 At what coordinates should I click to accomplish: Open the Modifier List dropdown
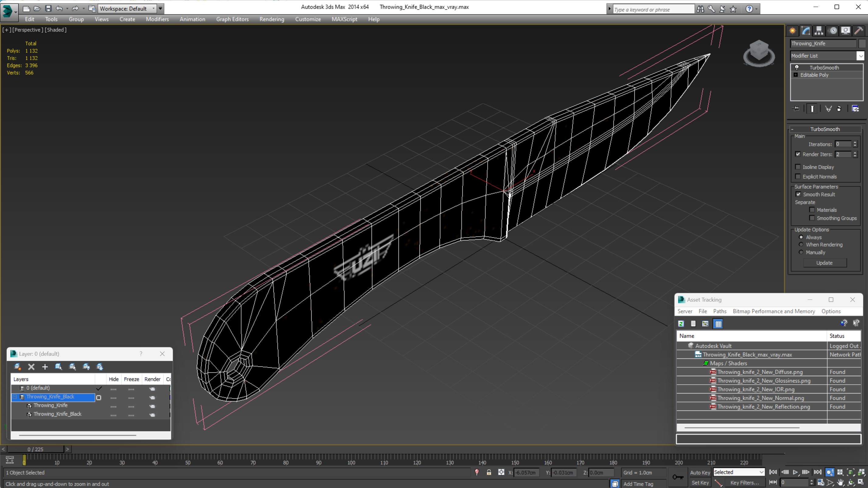(861, 56)
